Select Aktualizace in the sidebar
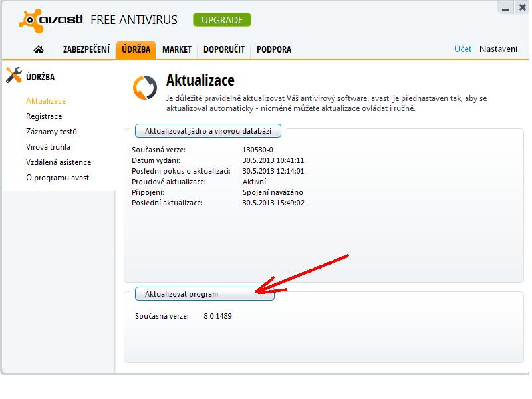 coord(46,101)
